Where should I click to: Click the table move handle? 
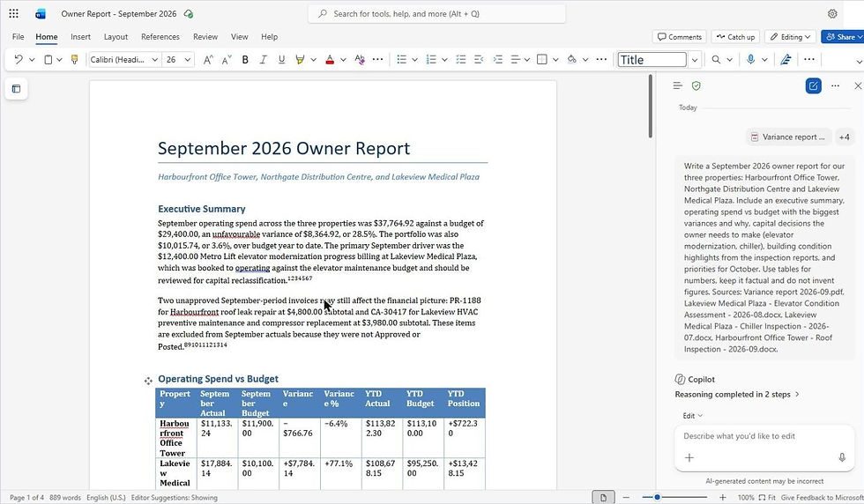point(148,381)
